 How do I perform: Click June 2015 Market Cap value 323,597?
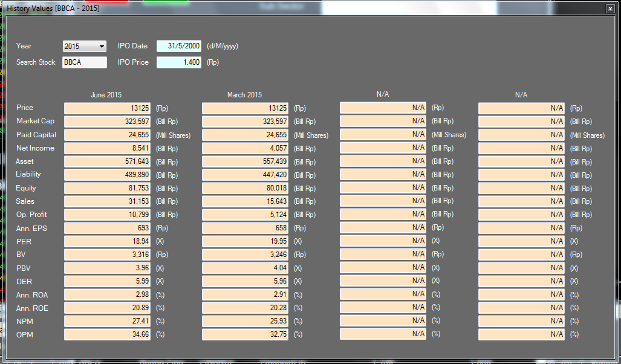107,122
